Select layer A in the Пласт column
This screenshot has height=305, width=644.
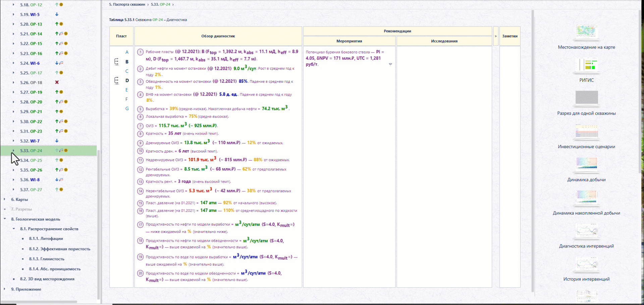coord(127,52)
